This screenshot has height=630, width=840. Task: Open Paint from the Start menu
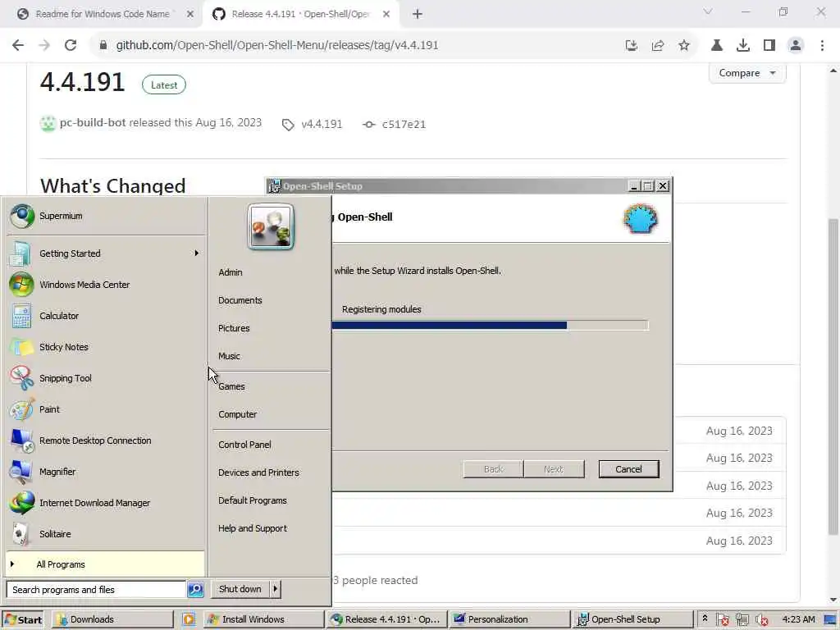click(x=104, y=409)
